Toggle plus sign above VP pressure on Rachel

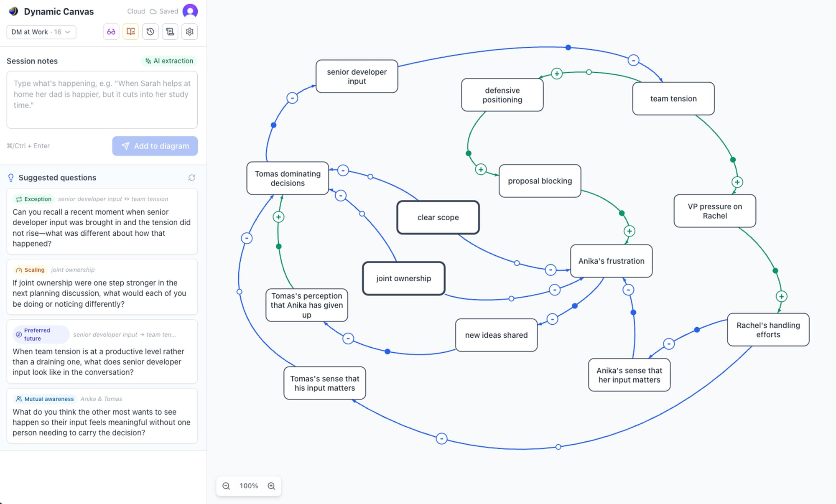(x=737, y=182)
